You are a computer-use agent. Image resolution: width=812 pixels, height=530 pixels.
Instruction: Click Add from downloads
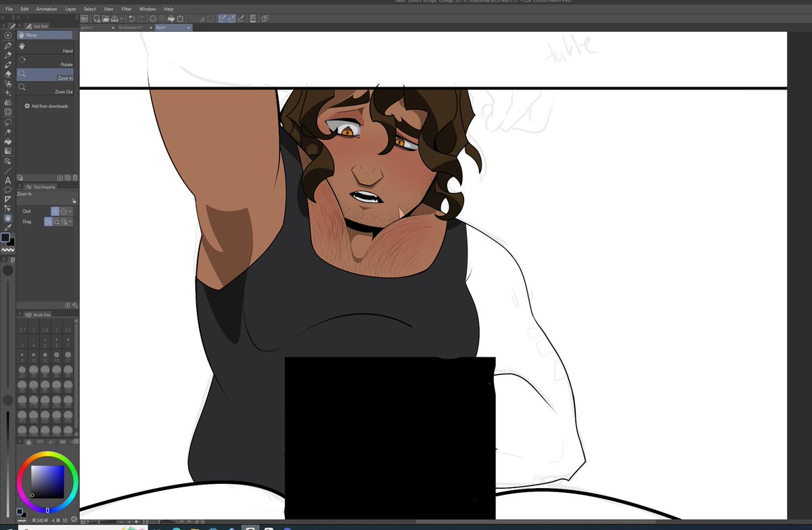[x=46, y=106]
